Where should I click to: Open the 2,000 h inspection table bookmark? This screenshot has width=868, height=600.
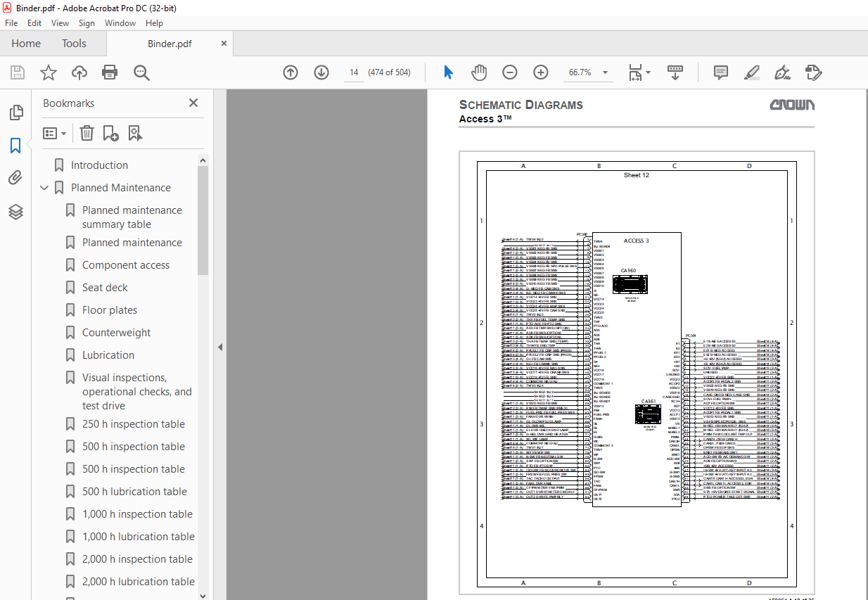pyautogui.click(x=137, y=559)
